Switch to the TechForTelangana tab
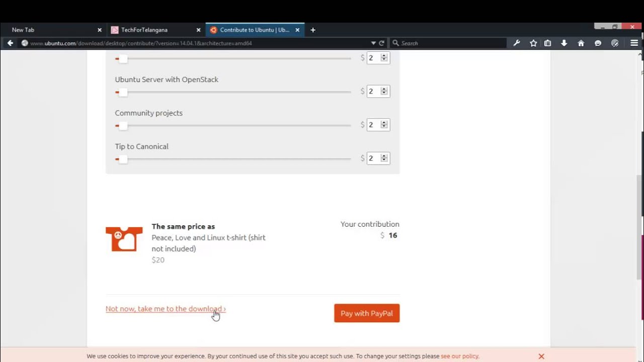The height and width of the screenshot is (362, 644). click(156, 30)
